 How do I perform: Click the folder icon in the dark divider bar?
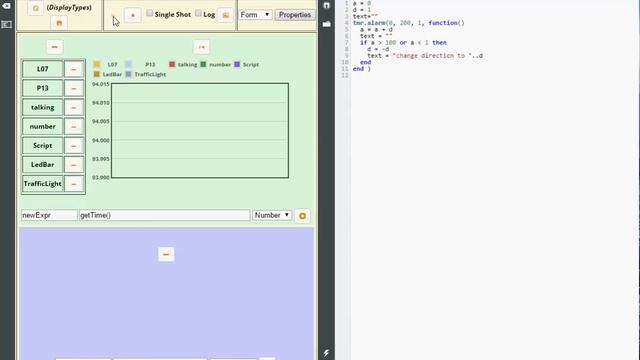tap(327, 24)
